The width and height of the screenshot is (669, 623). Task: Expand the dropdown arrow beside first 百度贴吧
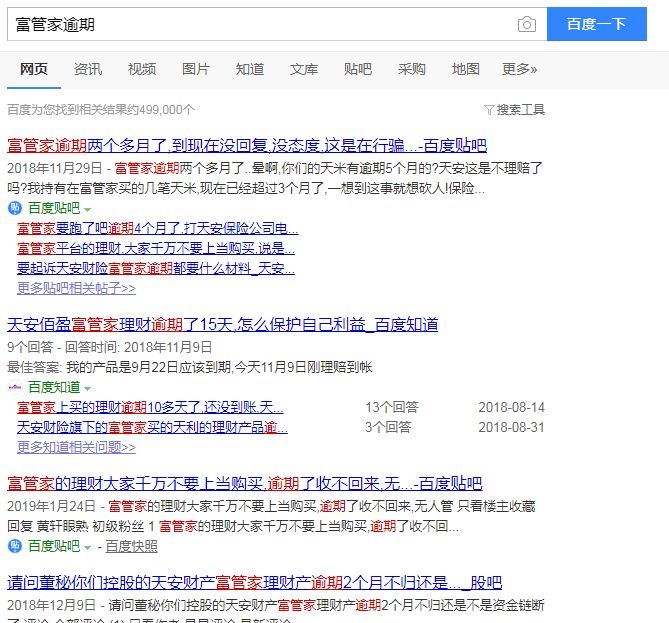pos(87,210)
